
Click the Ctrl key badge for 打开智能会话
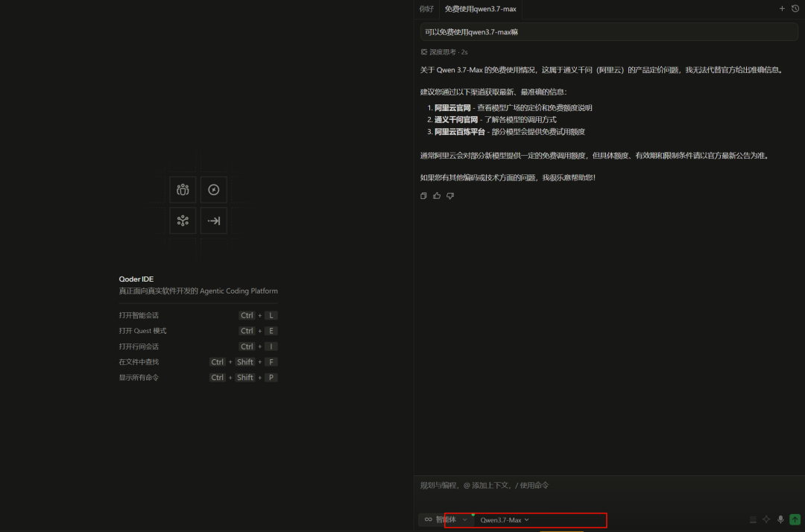(247, 315)
